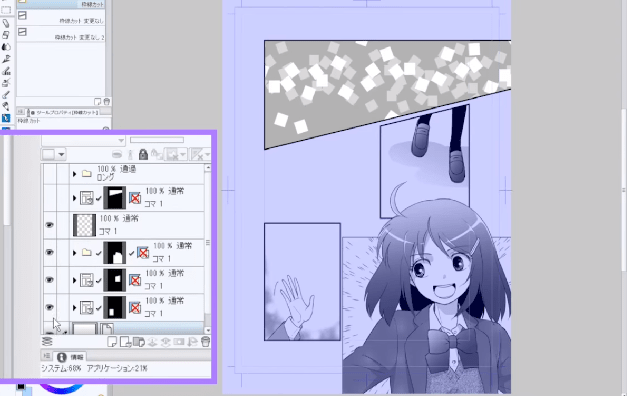Expand the ロング layer folder
The image size is (627, 396).
[75, 174]
